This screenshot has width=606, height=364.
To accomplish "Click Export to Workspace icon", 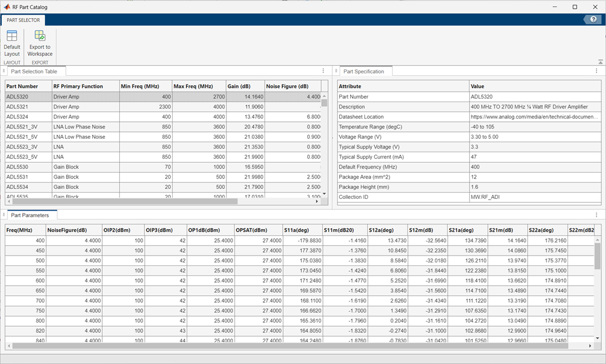I will coord(40,37).
